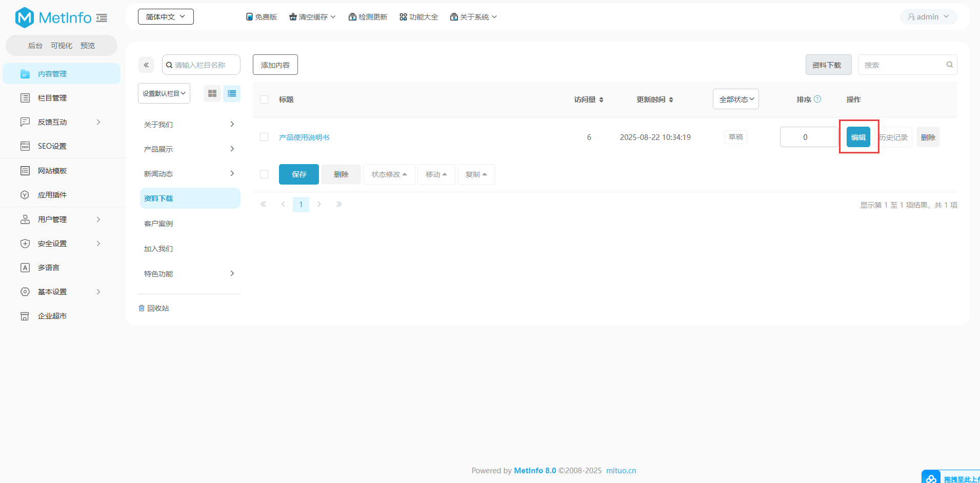
Task: Click the 添加内容 button
Action: 275,65
